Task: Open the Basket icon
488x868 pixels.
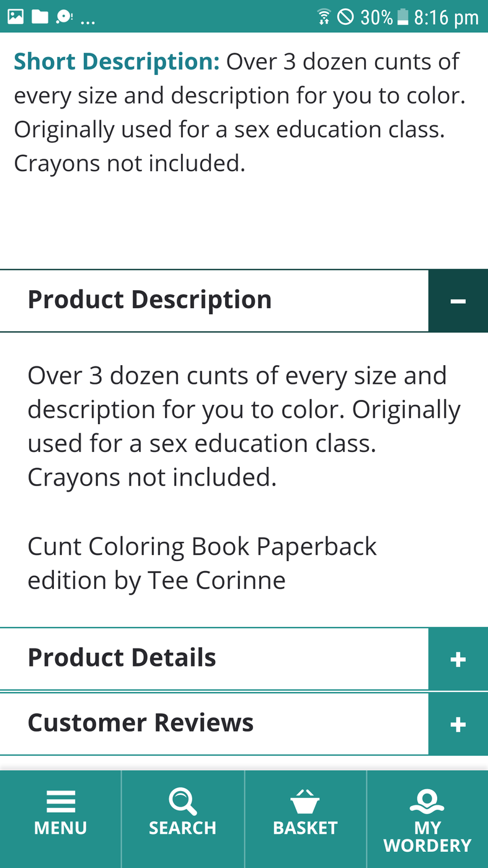Action: (305, 801)
